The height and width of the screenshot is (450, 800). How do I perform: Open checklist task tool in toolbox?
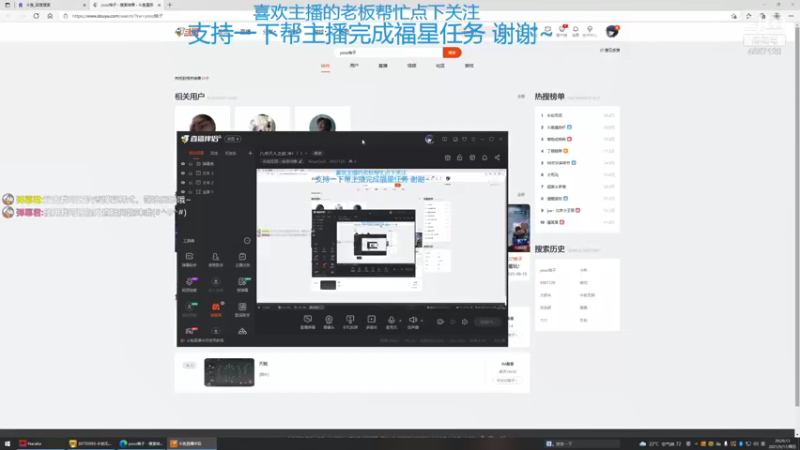(x=242, y=259)
